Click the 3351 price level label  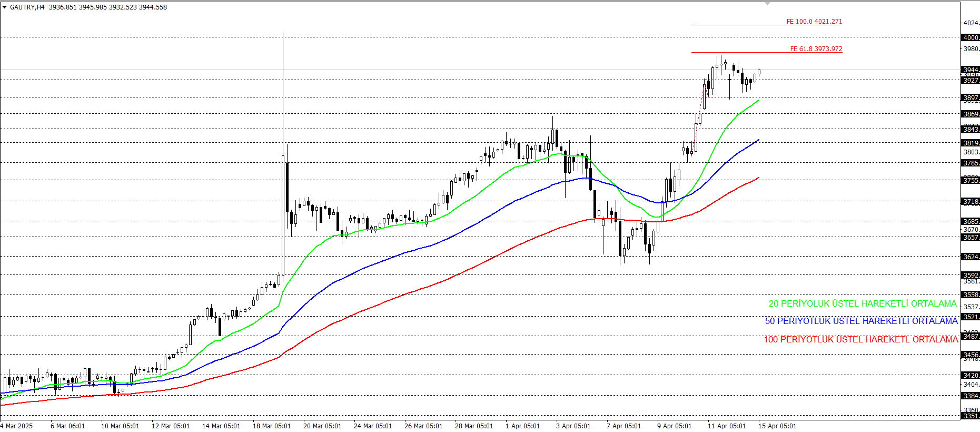971,416
